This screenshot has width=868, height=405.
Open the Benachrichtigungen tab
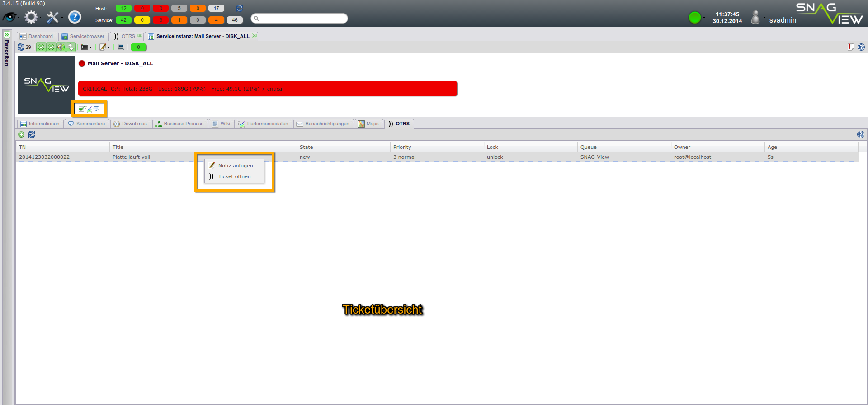[323, 124]
